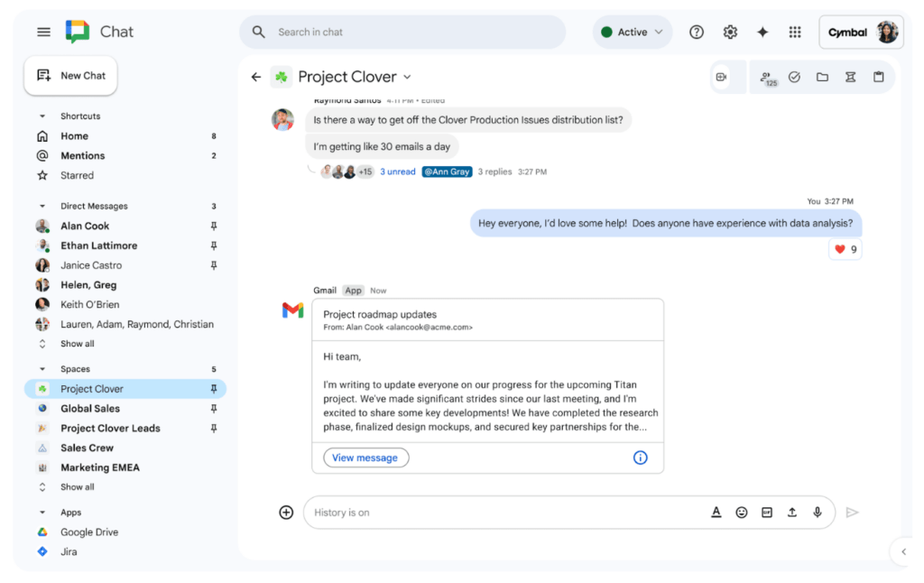Go back using the arrow beside Project Clover

pyautogui.click(x=255, y=77)
